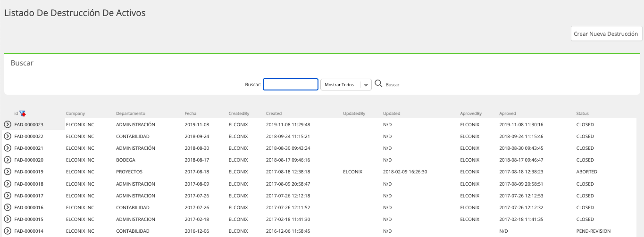Sort by the AprovedBy column header
644x237 pixels.
pyautogui.click(x=471, y=114)
